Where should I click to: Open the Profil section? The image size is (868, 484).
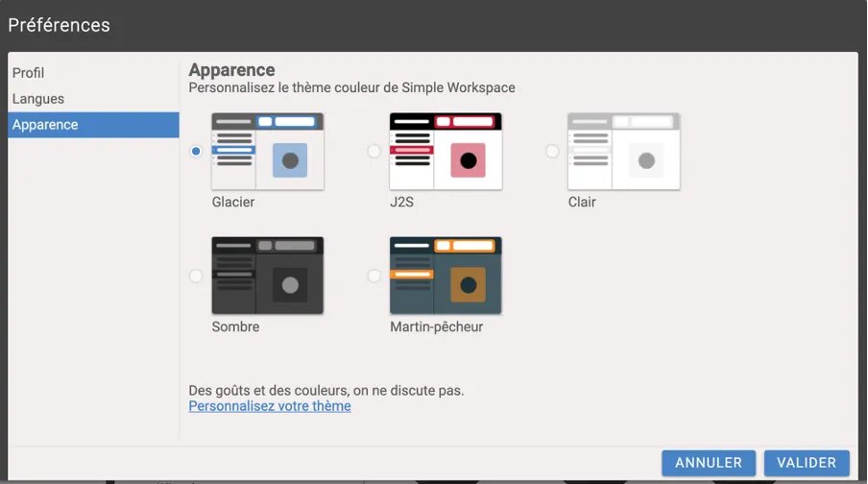pos(29,73)
